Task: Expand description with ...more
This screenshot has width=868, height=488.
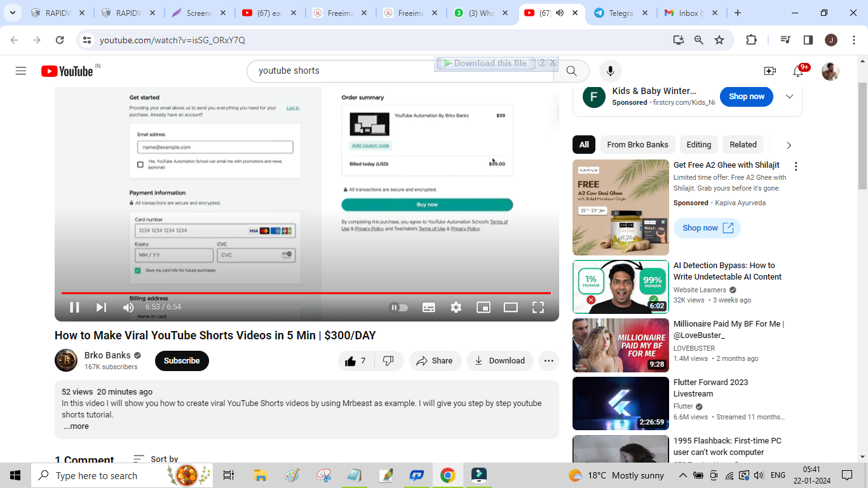Action: pyautogui.click(x=76, y=426)
